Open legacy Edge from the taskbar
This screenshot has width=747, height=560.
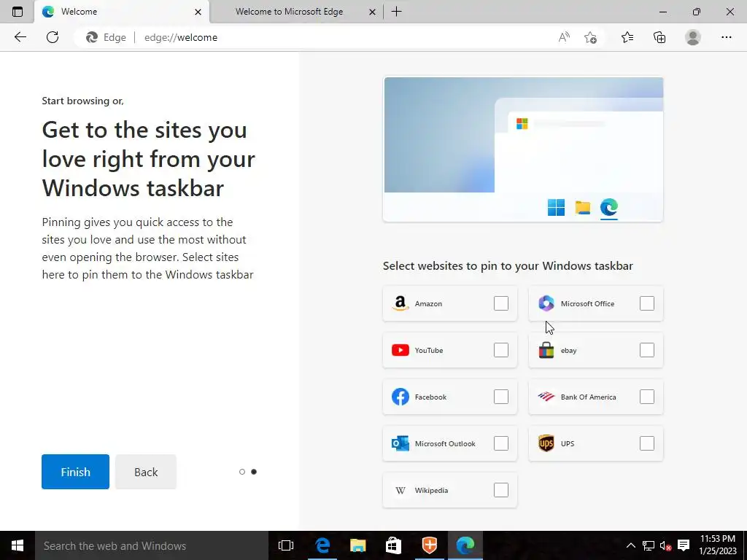pyautogui.click(x=322, y=545)
